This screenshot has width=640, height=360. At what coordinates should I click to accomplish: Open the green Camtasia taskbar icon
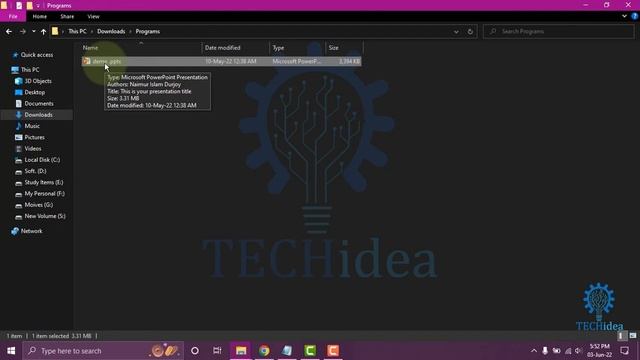pyautogui.click(x=310, y=351)
